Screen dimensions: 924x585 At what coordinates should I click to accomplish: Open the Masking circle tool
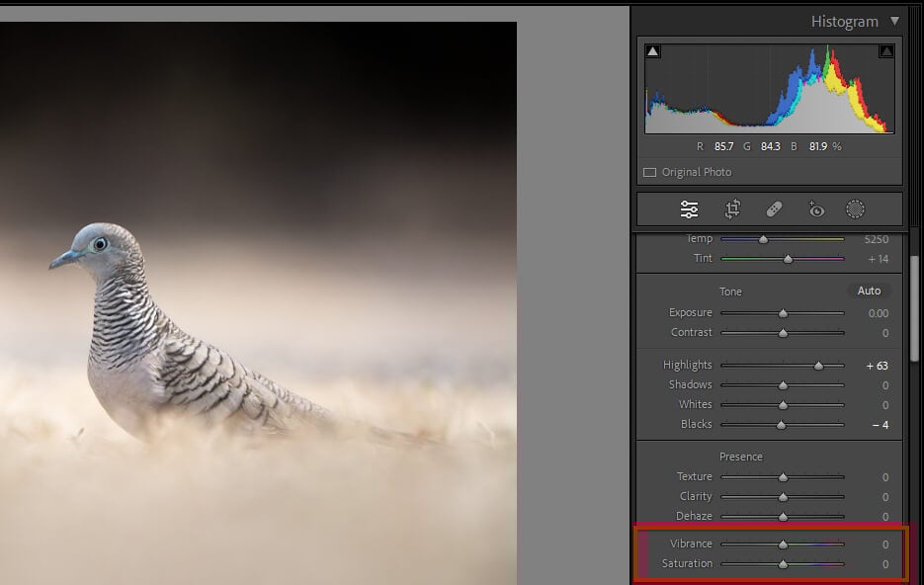click(x=856, y=209)
